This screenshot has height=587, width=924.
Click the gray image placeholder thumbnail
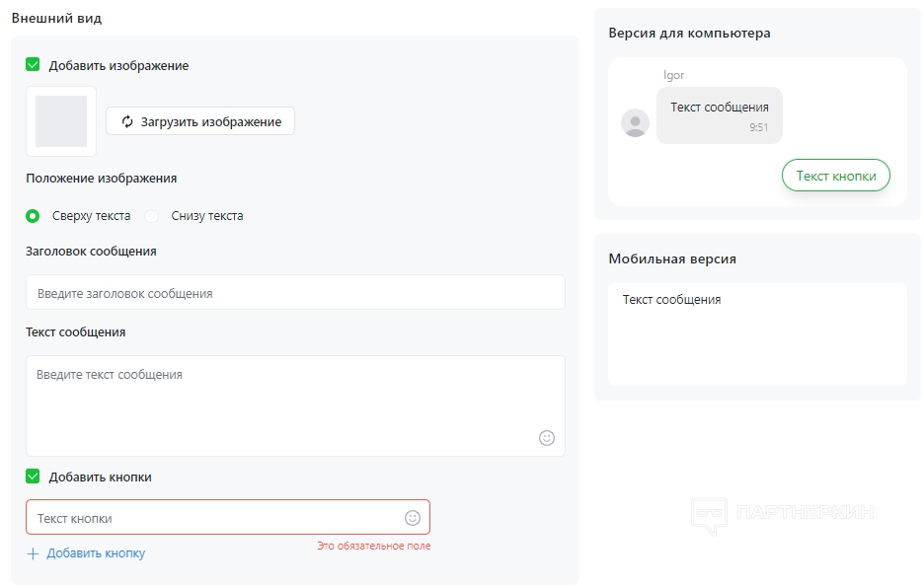pos(61,121)
